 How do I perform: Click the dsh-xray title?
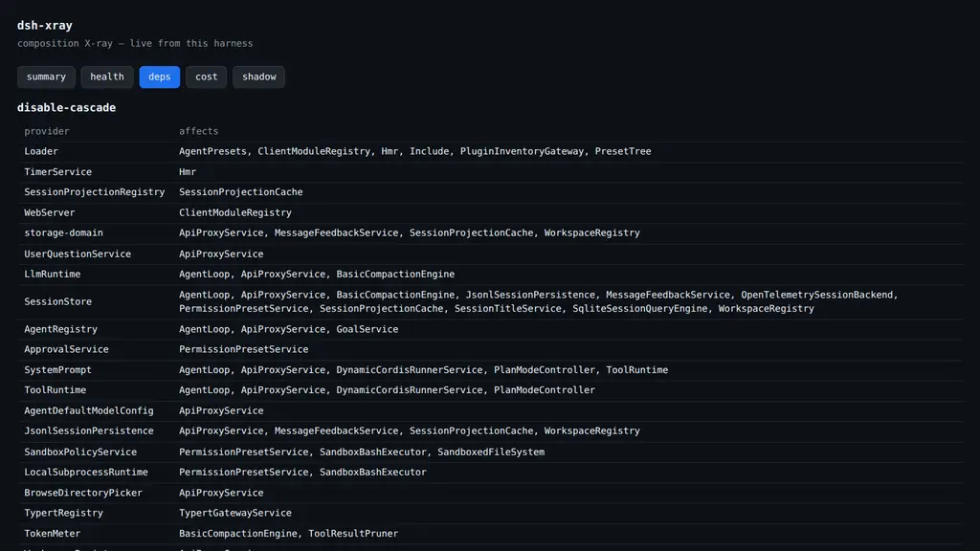44,26
